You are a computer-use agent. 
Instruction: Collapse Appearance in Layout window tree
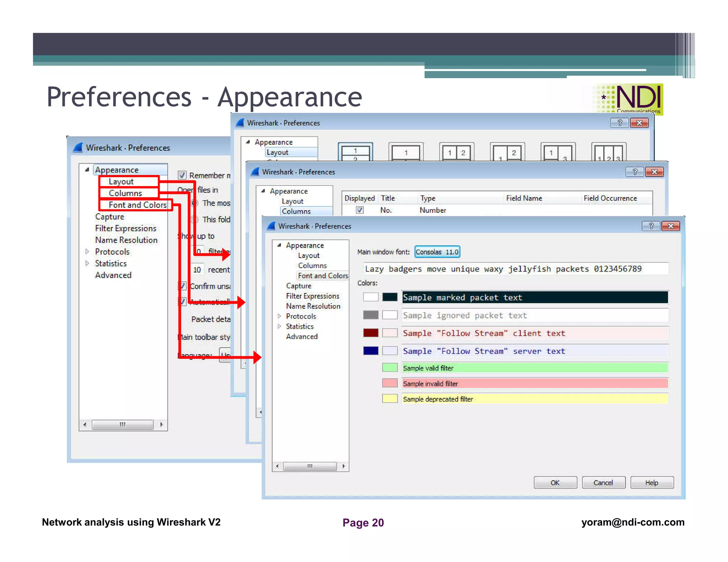(x=248, y=142)
